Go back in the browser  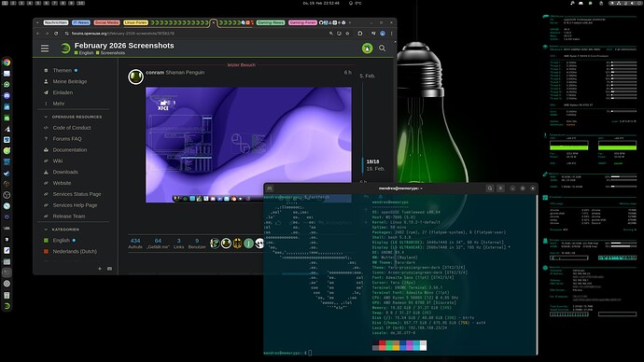pyautogui.click(x=37, y=34)
